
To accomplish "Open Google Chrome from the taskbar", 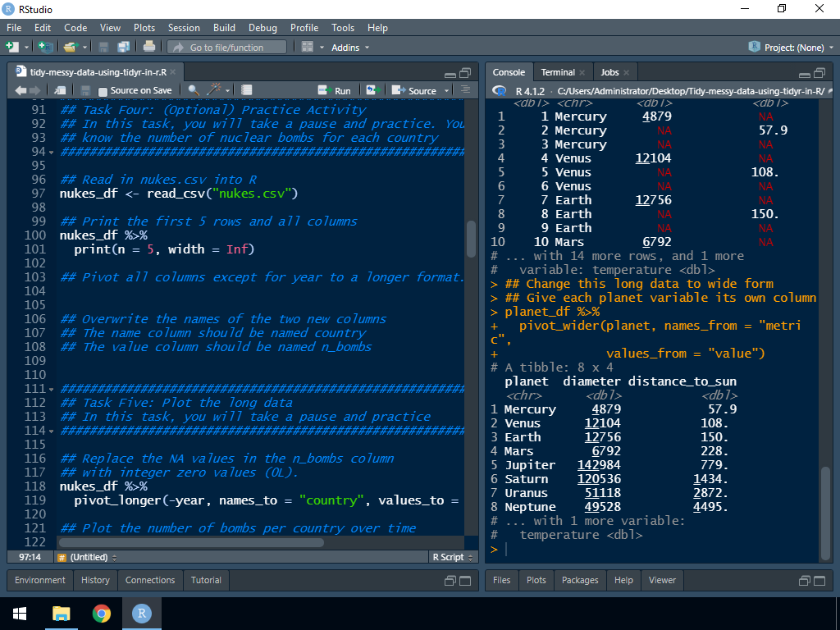I will click(x=102, y=614).
